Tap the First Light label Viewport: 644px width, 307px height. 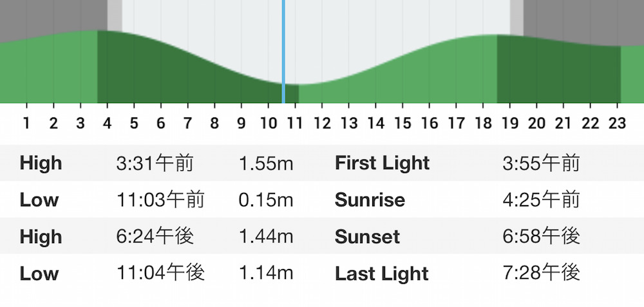point(383,163)
